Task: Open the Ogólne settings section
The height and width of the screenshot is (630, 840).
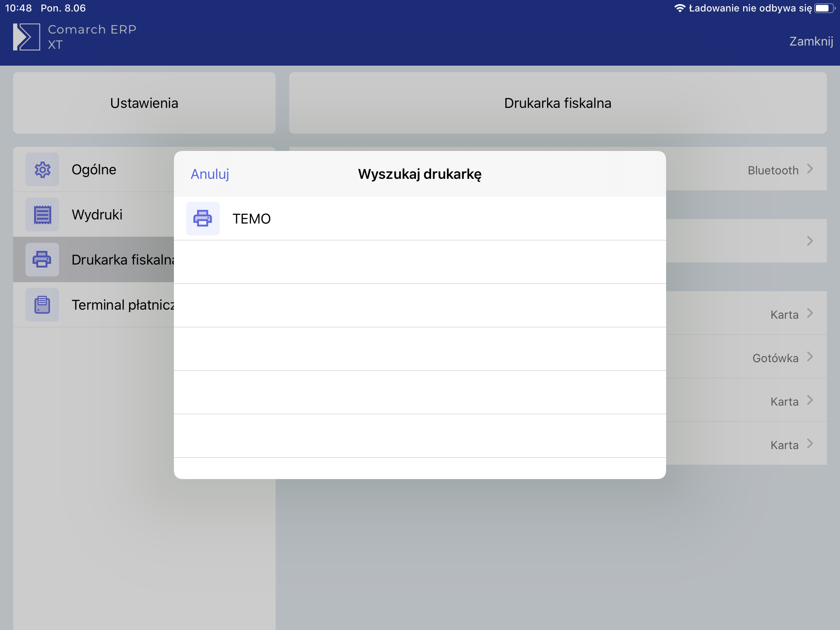Action: pos(94,169)
